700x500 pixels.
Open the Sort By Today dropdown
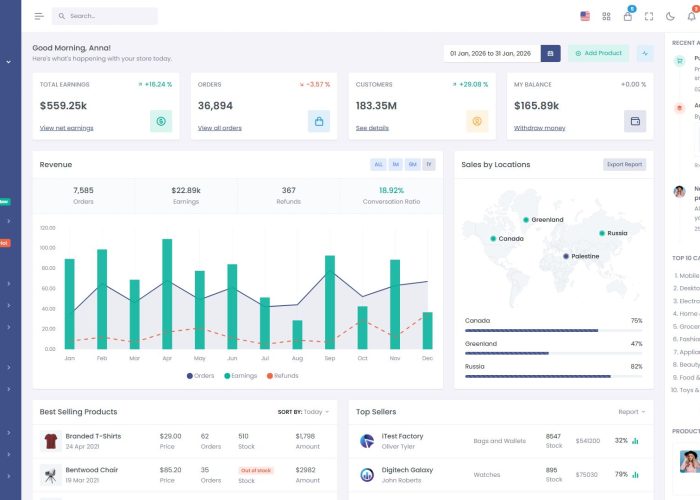coord(303,412)
